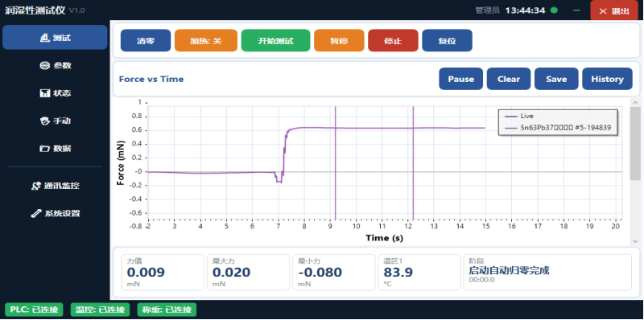Click the 最大力 0.020 readout

point(248,272)
